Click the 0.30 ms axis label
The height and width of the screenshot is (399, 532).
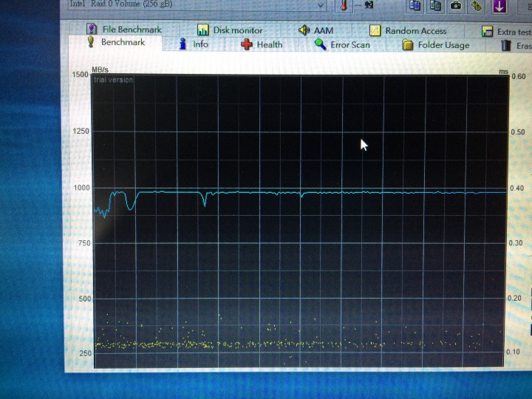pos(516,243)
